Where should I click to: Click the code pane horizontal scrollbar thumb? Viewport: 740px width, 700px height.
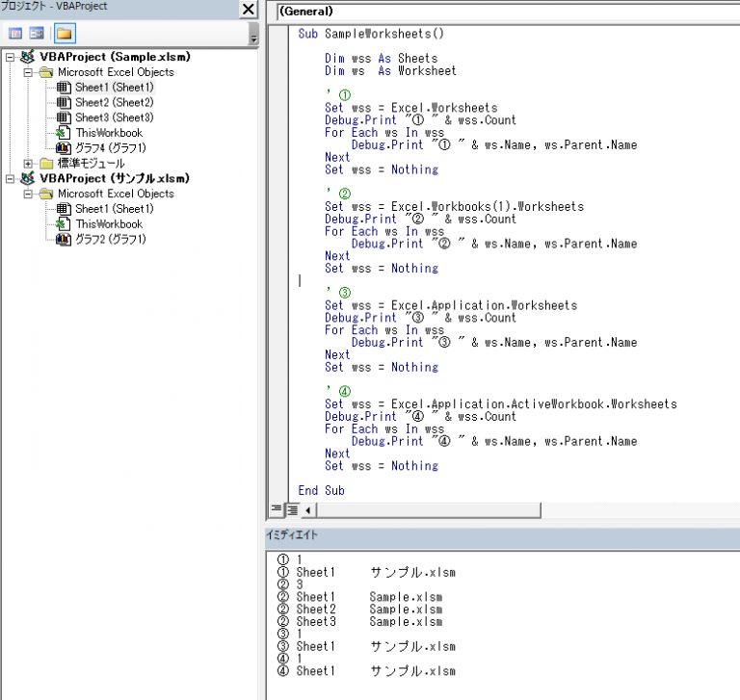(429, 510)
